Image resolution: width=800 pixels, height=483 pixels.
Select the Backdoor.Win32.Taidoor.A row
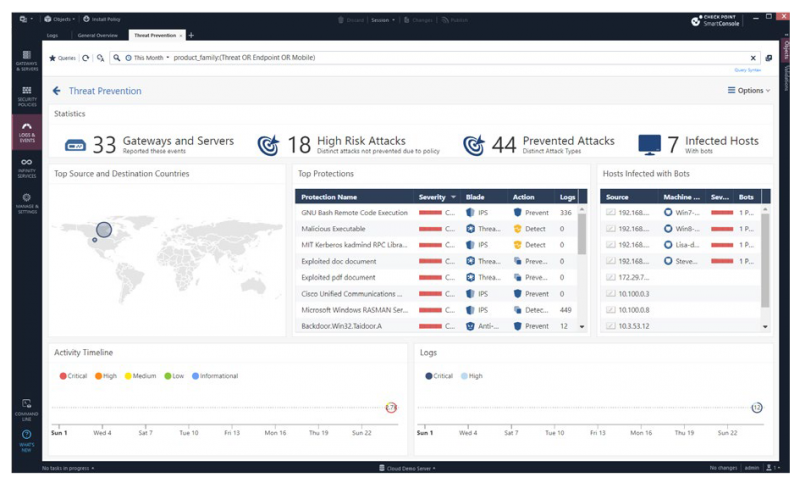tap(436, 326)
